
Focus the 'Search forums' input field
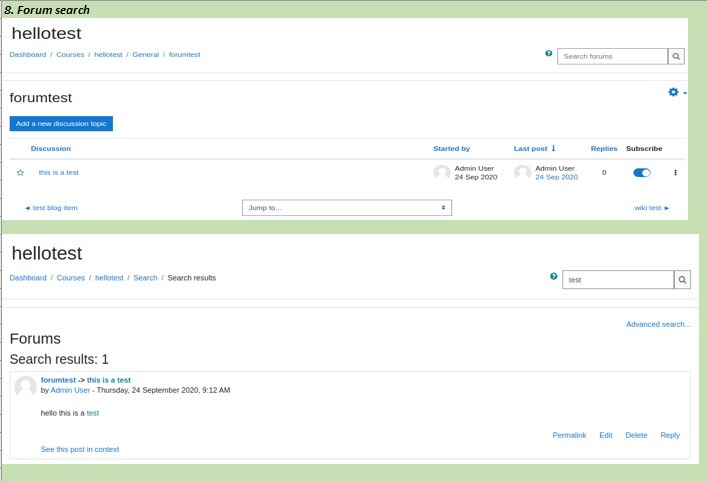[x=612, y=56]
